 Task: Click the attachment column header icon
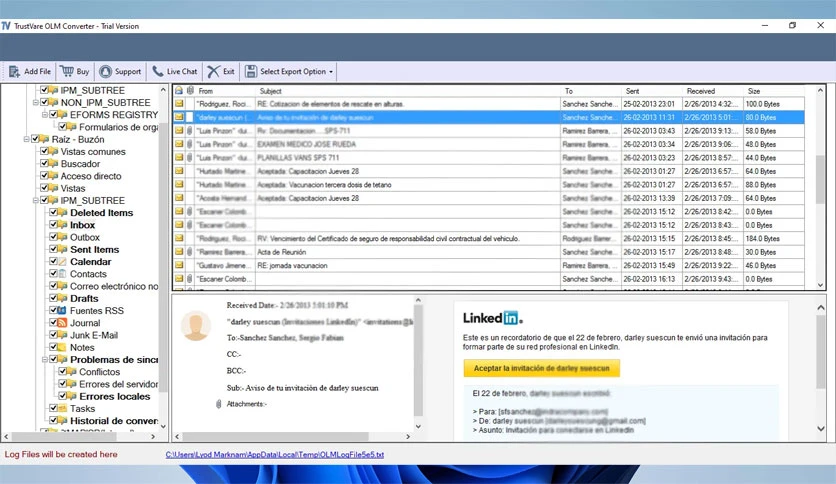click(x=190, y=91)
